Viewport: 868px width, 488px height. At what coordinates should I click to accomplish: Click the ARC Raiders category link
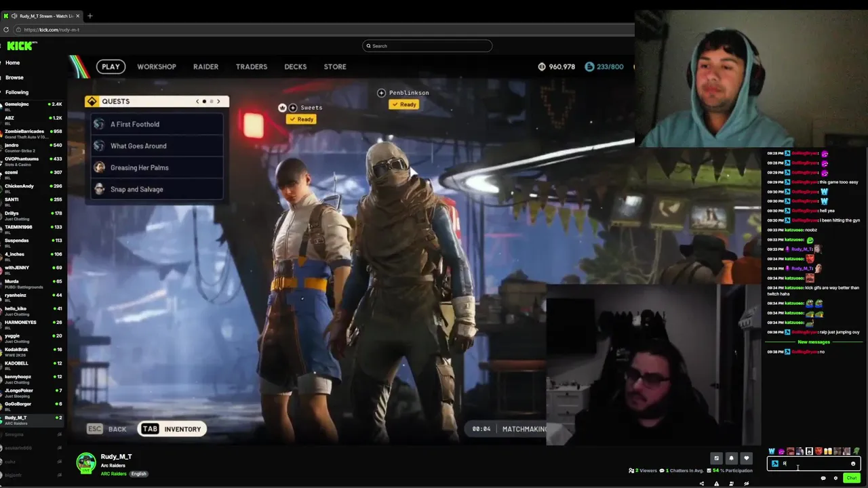coord(113,474)
